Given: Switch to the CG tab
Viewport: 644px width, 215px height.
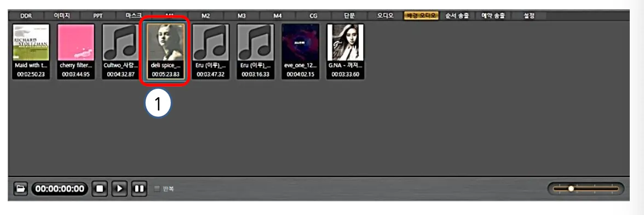Looking at the screenshot, I should pos(313,16).
